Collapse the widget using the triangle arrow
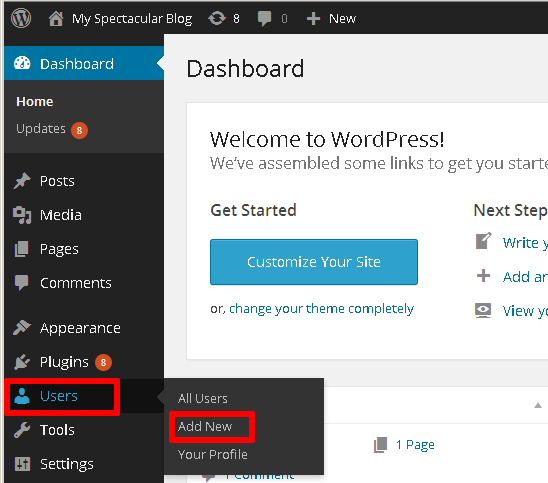This screenshot has width=548, height=483. tap(538, 405)
